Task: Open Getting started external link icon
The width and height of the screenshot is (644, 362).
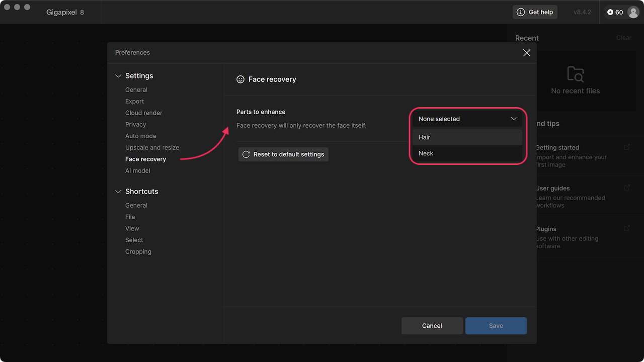Action: pyautogui.click(x=627, y=147)
